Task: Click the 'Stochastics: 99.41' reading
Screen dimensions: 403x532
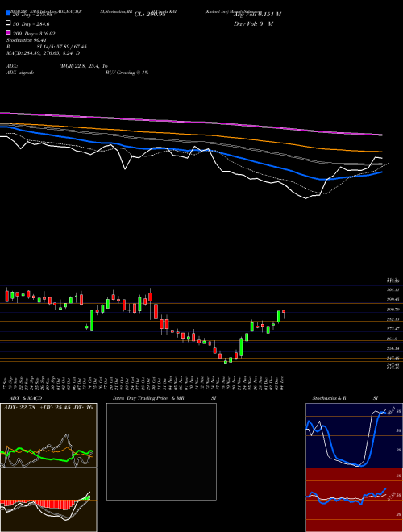Action: (26, 40)
